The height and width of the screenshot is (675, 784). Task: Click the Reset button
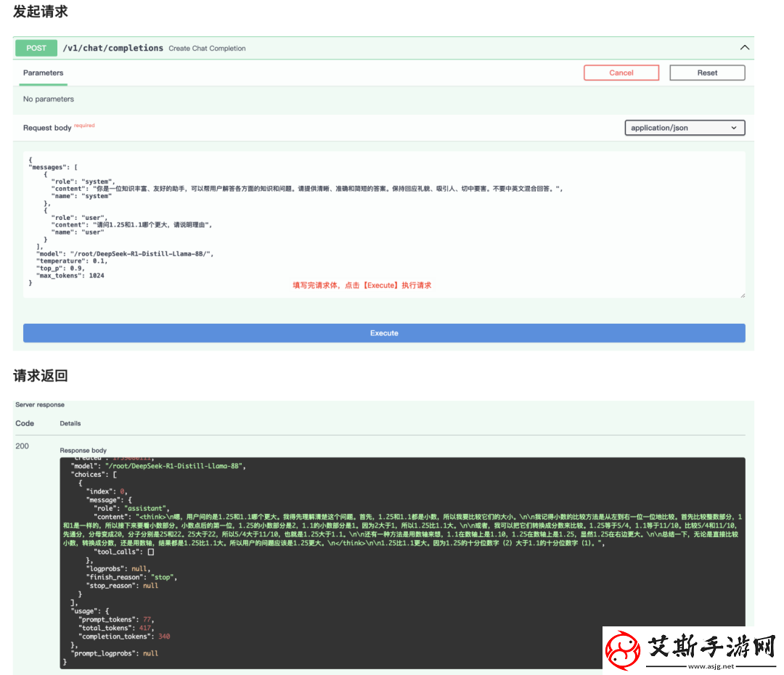coord(707,73)
